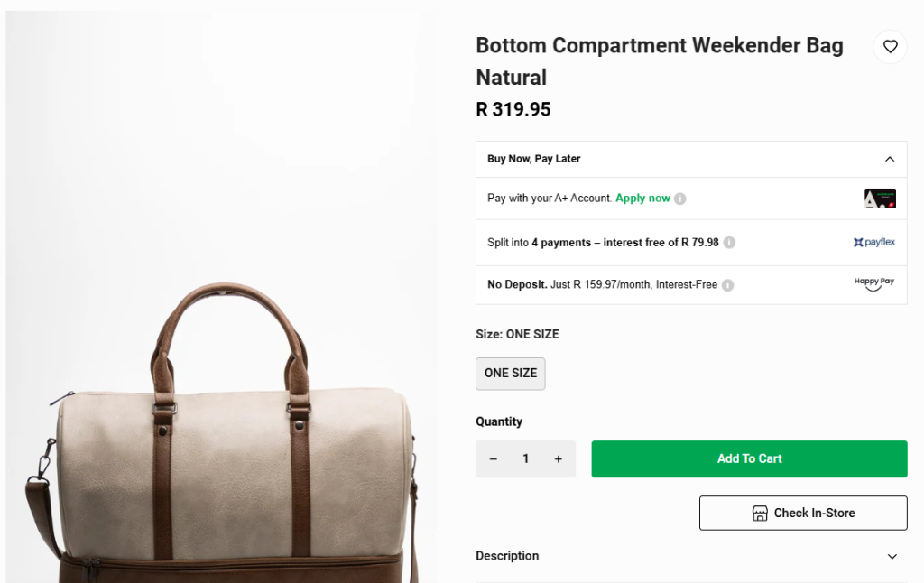Click the A+ Account logo

point(879,198)
